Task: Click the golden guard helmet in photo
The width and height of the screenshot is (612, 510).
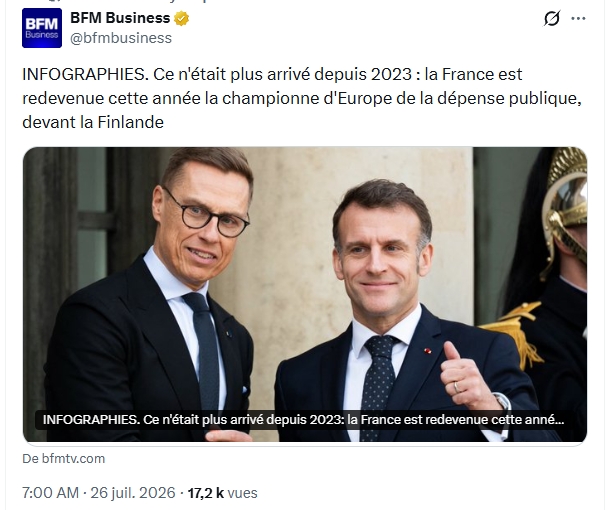Action: pyautogui.click(x=566, y=203)
